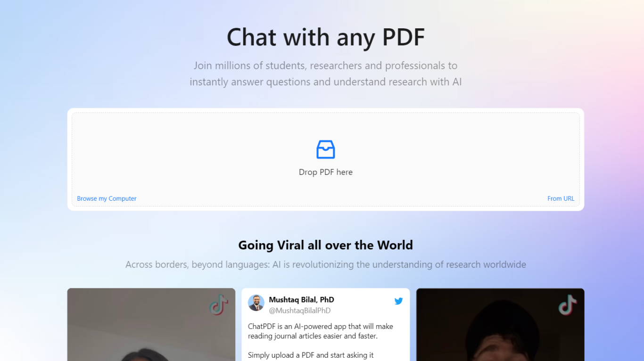644x361 pixels.
Task: Click the 'Simply upload a PDF' tweet line
Action: pos(311,355)
